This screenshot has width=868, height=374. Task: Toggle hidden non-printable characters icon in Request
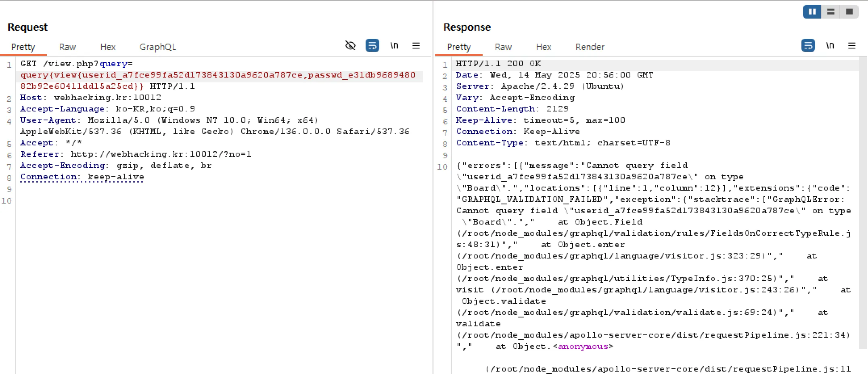click(350, 46)
